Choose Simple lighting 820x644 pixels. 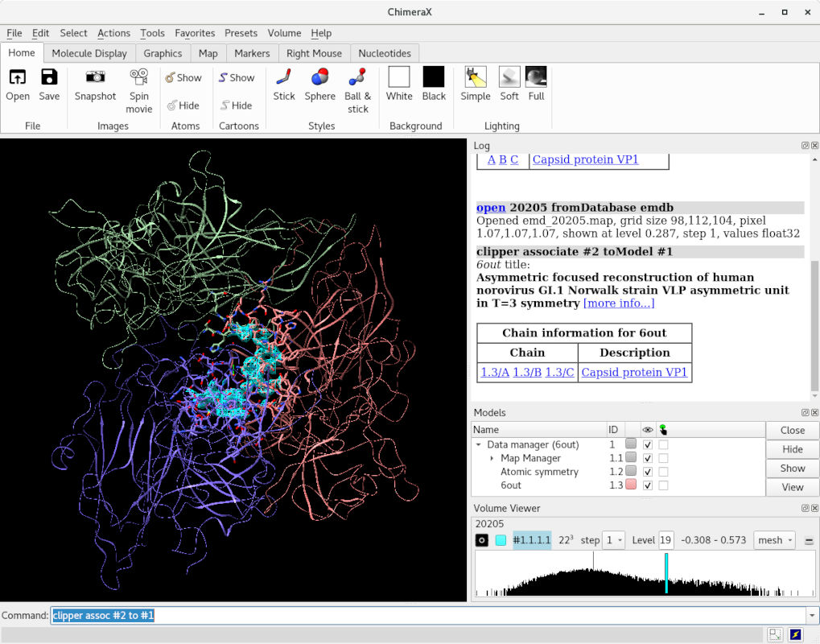476,76
